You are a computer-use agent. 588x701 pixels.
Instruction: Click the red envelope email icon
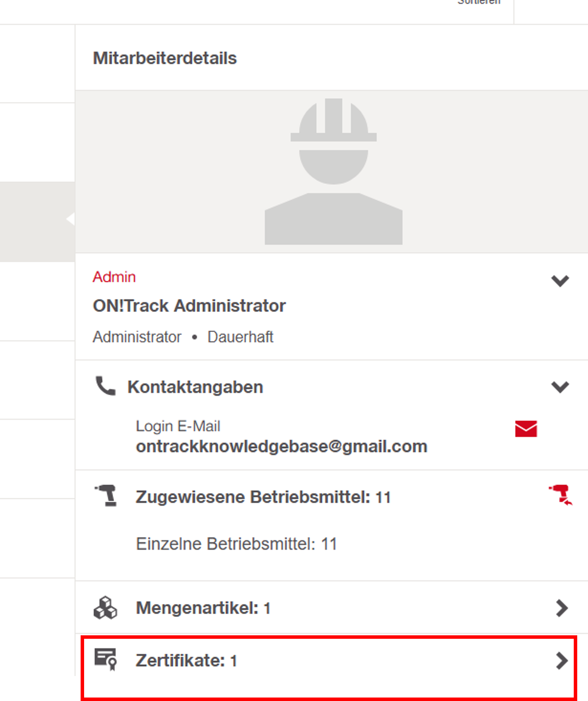point(526,428)
